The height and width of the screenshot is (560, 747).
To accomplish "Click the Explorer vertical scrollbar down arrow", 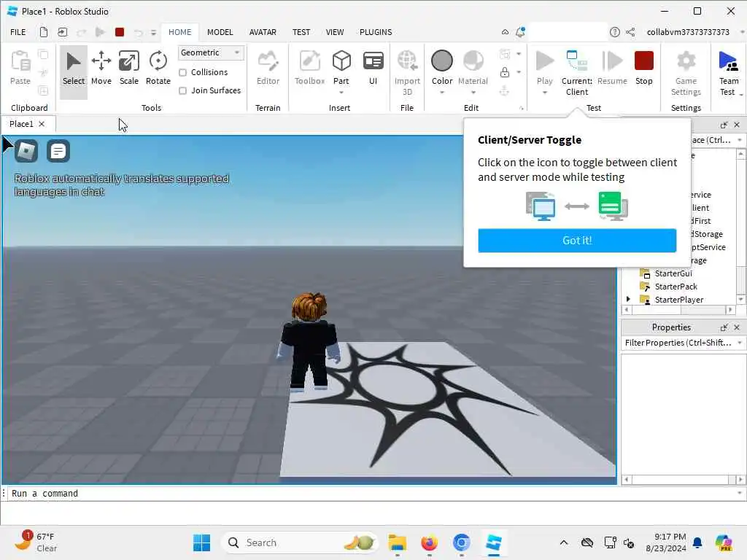I will 740,299.
